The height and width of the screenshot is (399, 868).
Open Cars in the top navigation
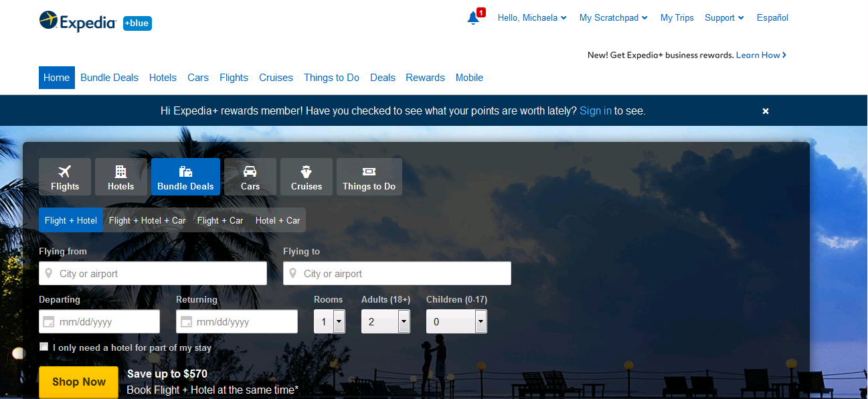coord(198,78)
